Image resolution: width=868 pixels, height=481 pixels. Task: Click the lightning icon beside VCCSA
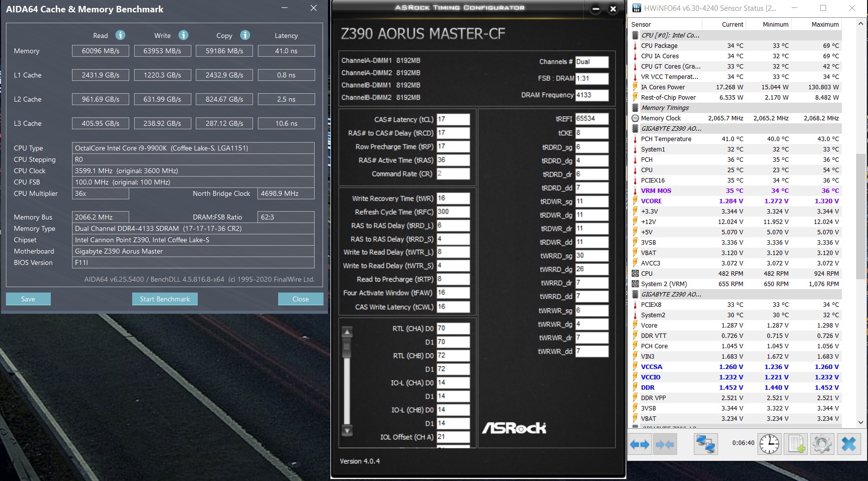pos(635,367)
